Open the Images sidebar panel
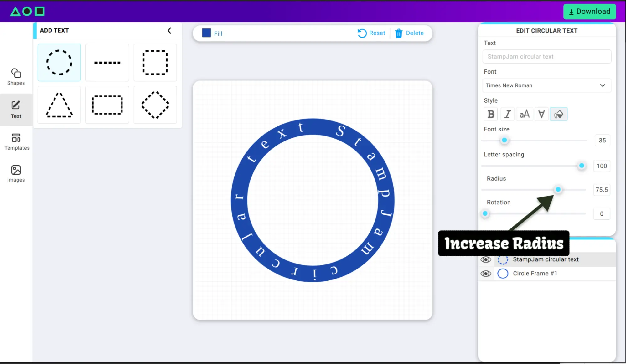626x364 pixels. pyautogui.click(x=16, y=174)
